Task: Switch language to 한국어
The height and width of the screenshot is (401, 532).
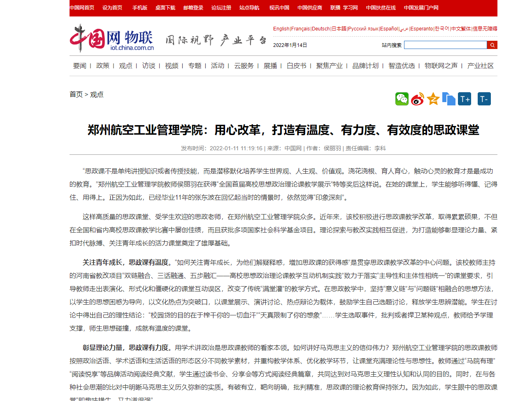Action: pyautogui.click(x=442, y=29)
